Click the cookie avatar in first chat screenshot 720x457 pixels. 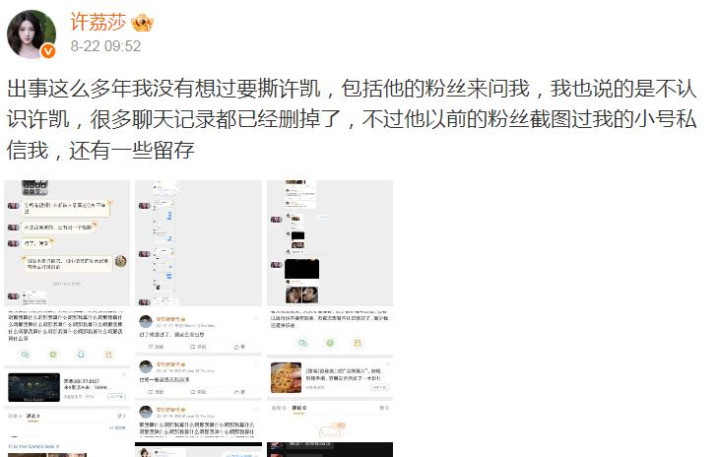point(121,261)
